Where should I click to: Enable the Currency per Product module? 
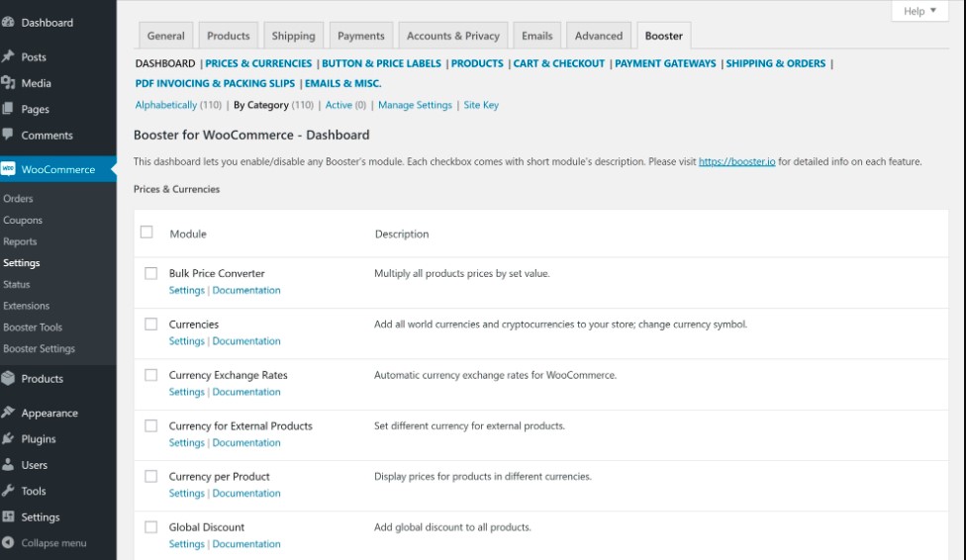point(150,476)
